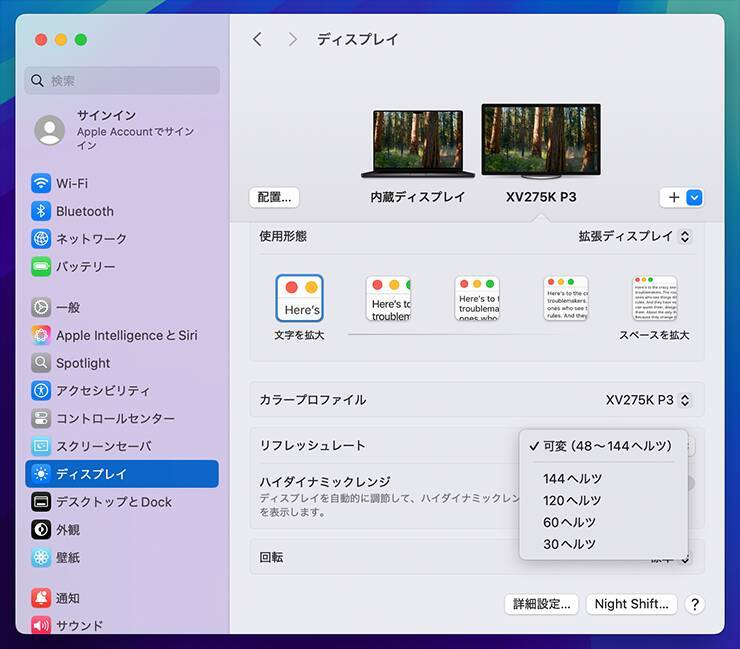Screen dimensions: 740x649
Task: Choose the middle resolution scaling thumbnail
Action: click(x=477, y=298)
